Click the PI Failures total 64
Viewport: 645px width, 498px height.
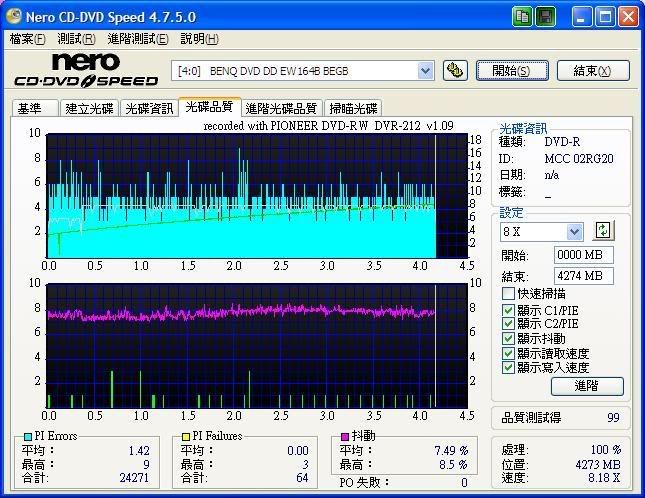pyautogui.click(x=302, y=478)
